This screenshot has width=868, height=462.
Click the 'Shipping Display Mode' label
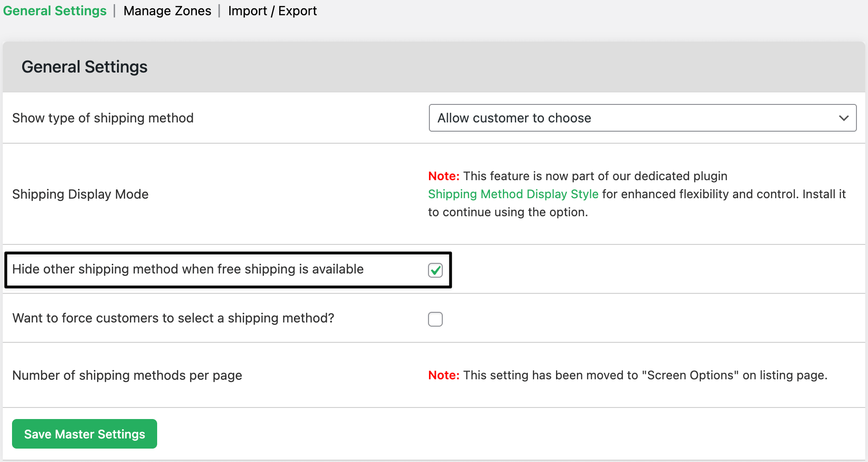point(80,194)
